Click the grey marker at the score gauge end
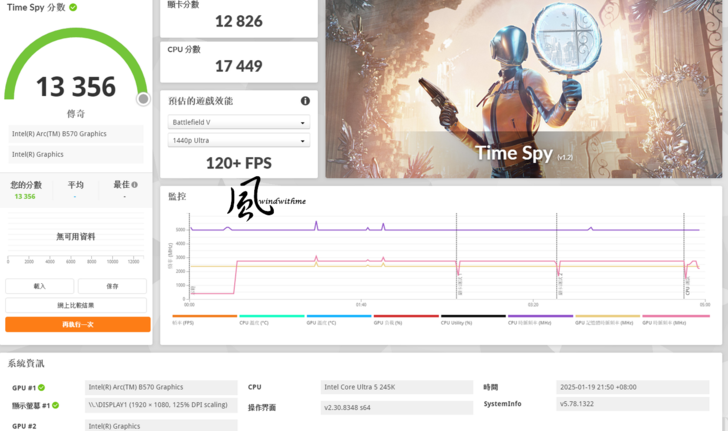The image size is (728, 431). tap(143, 99)
